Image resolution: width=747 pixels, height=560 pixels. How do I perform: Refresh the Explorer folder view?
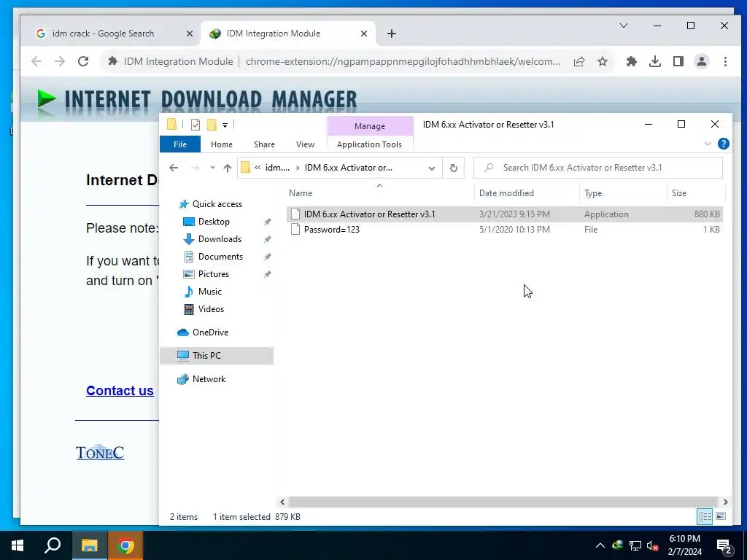coord(454,168)
